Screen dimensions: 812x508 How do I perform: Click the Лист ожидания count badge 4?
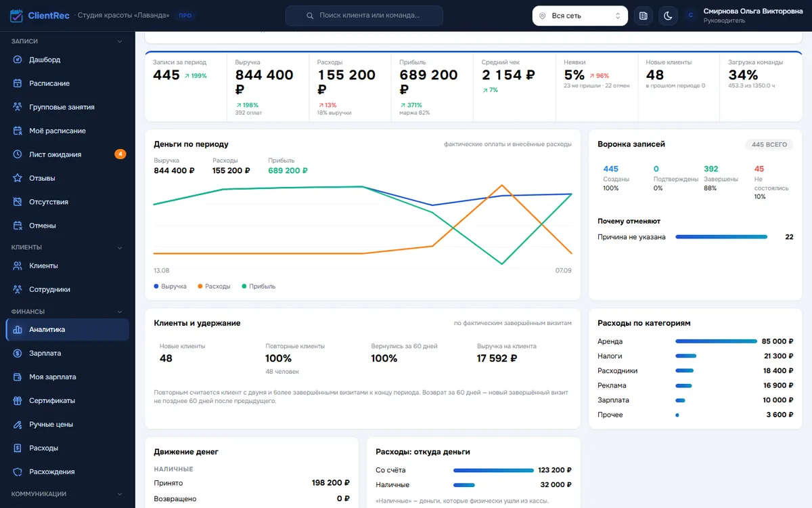pyautogui.click(x=120, y=154)
